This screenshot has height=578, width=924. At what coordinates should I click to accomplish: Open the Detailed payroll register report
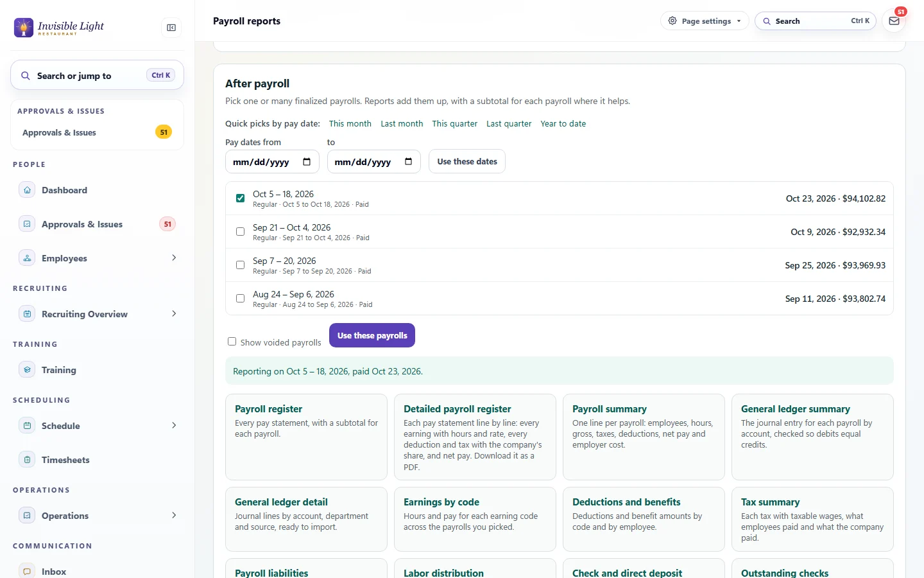pos(475,437)
